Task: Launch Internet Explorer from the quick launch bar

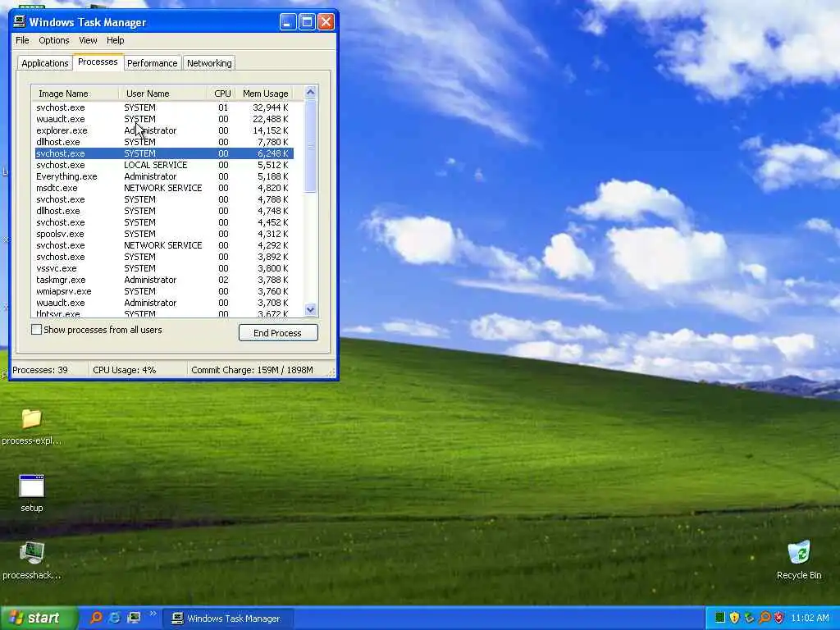Action: [114, 618]
